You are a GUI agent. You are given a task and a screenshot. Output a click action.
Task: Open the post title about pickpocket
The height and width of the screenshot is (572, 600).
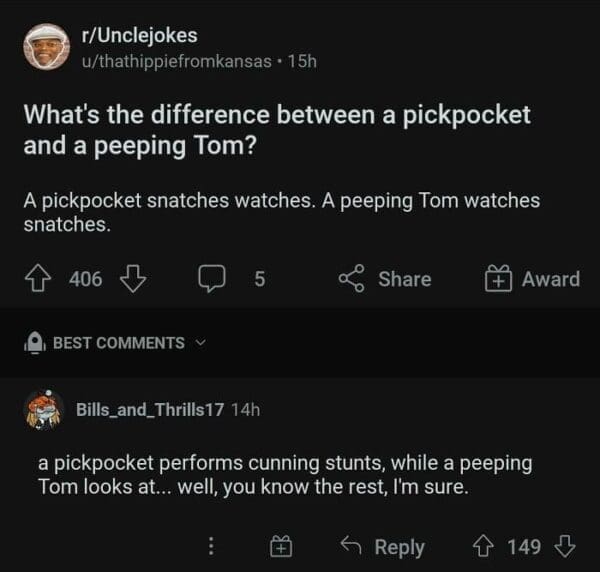coord(277,129)
